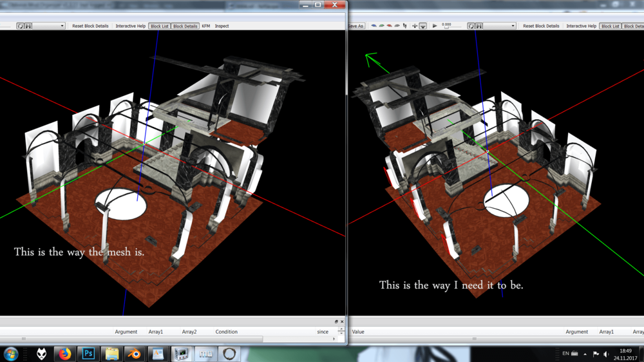Click Argument column header in left window

click(126, 332)
